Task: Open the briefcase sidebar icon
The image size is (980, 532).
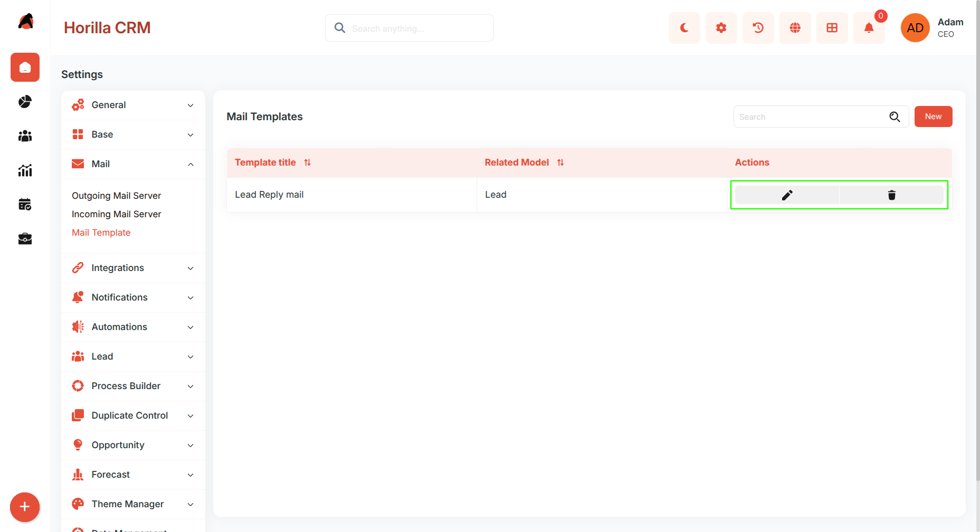Action: (x=25, y=239)
